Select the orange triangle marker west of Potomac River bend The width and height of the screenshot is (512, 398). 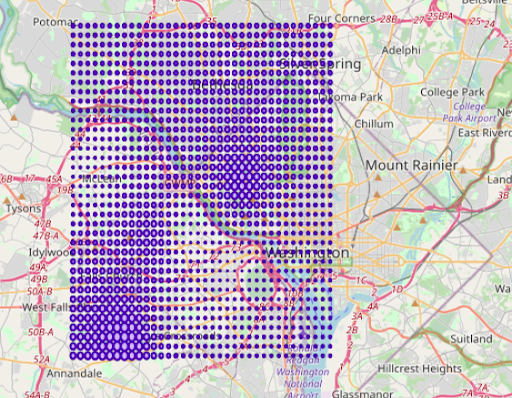(x=14, y=117)
